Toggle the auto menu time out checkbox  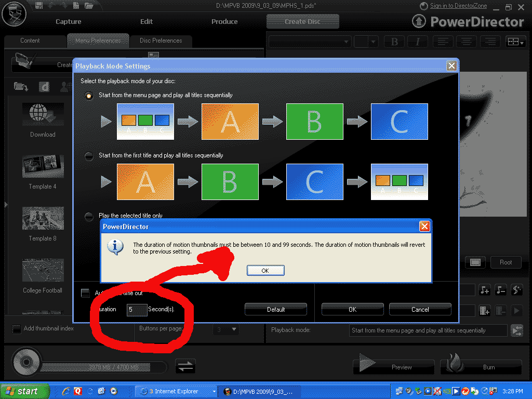click(85, 293)
